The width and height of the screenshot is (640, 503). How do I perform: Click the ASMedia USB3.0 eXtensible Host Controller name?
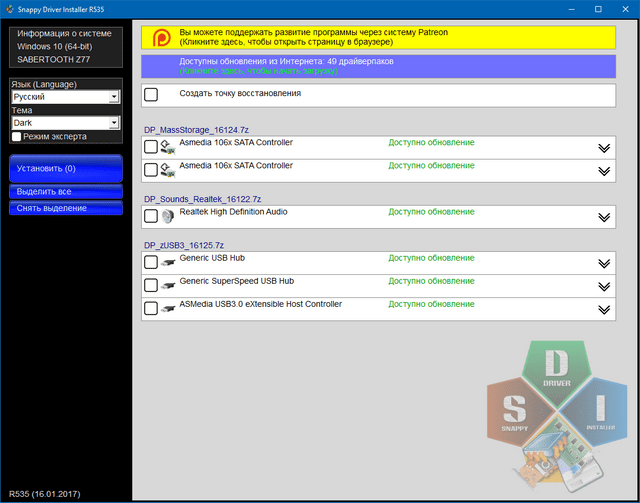pos(260,304)
